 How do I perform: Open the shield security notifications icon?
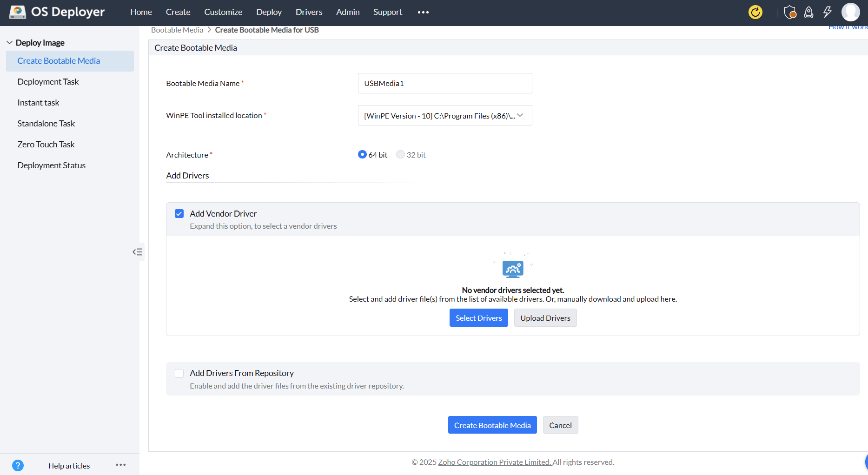coord(789,12)
